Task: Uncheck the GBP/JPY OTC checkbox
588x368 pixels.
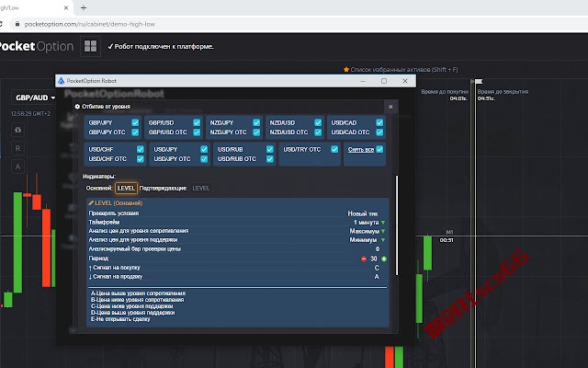Action: coord(135,132)
